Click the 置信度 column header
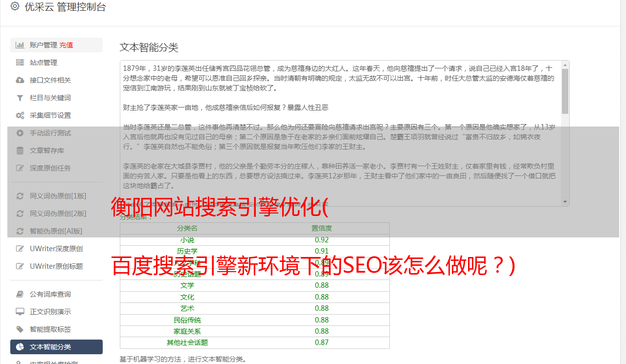This screenshot has width=626, height=364. click(322, 228)
